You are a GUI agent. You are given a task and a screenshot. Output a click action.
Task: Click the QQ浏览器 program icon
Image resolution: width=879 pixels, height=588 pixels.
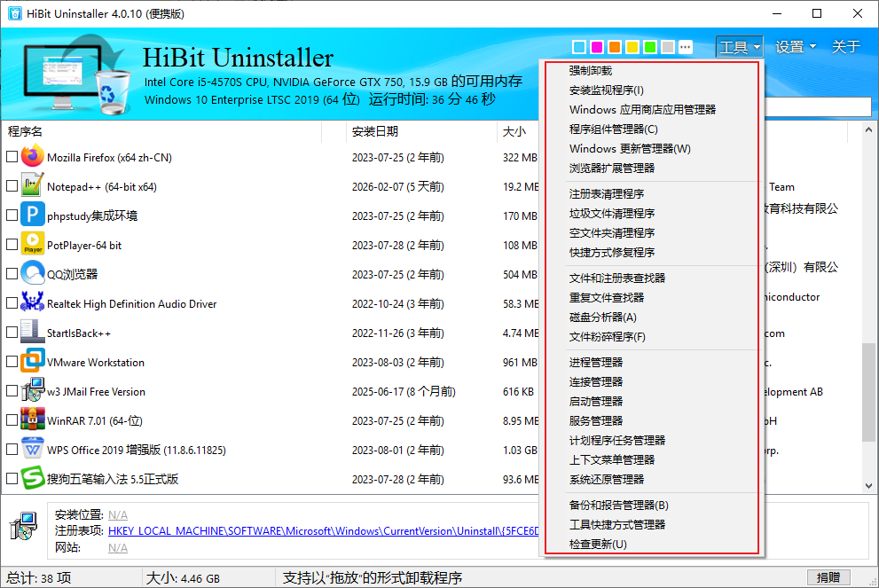pyautogui.click(x=33, y=274)
